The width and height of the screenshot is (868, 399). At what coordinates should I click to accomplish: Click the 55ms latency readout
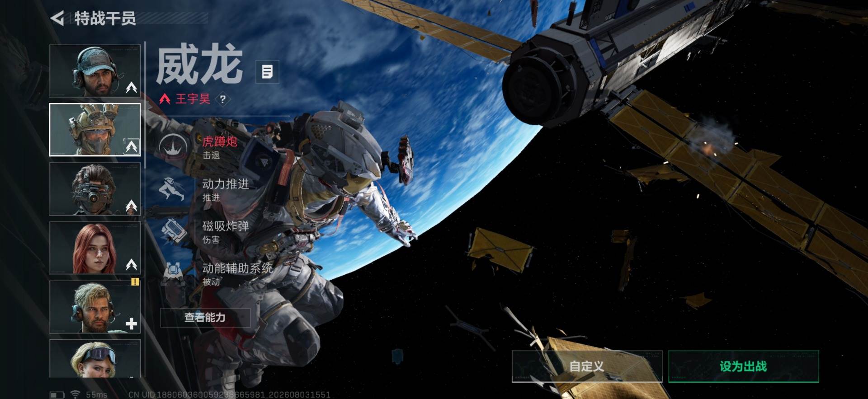tap(97, 395)
